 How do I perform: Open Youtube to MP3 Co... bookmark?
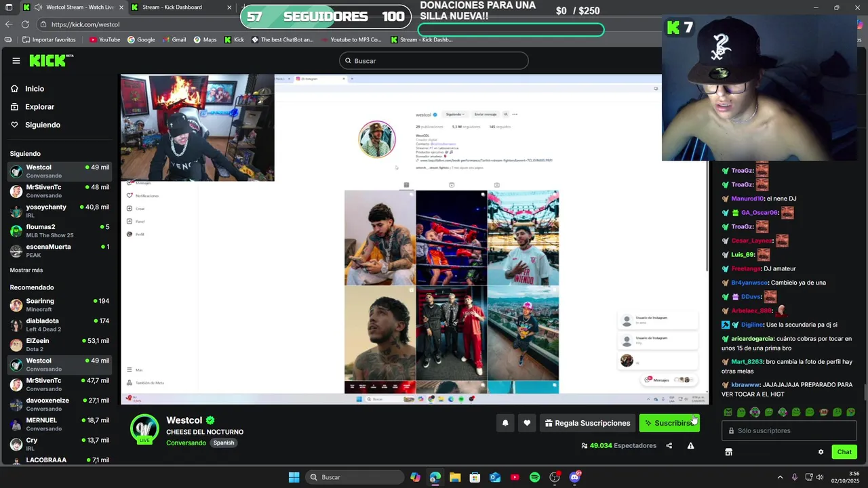coord(351,40)
